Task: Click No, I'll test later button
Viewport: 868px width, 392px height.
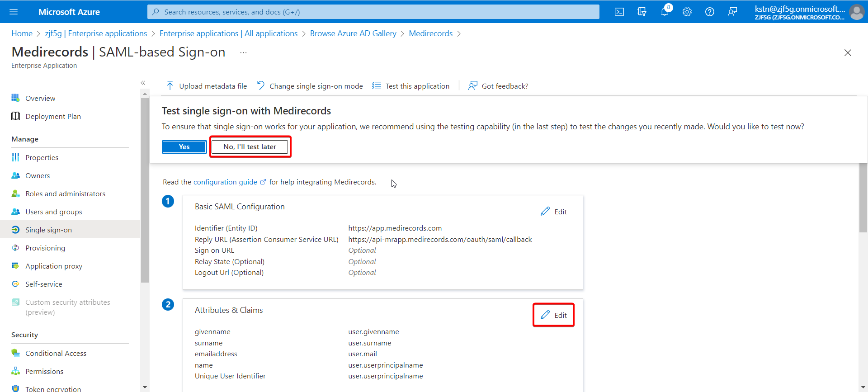Action: (250, 147)
